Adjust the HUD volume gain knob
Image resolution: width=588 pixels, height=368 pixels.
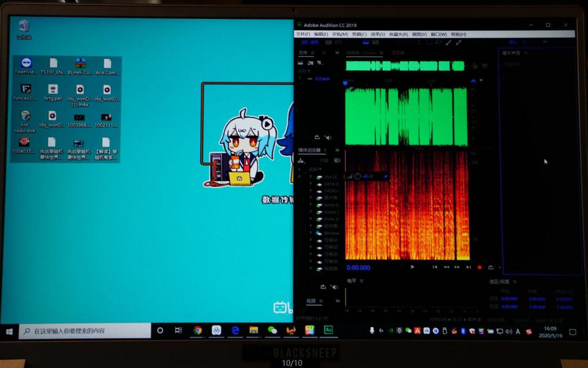[357, 176]
